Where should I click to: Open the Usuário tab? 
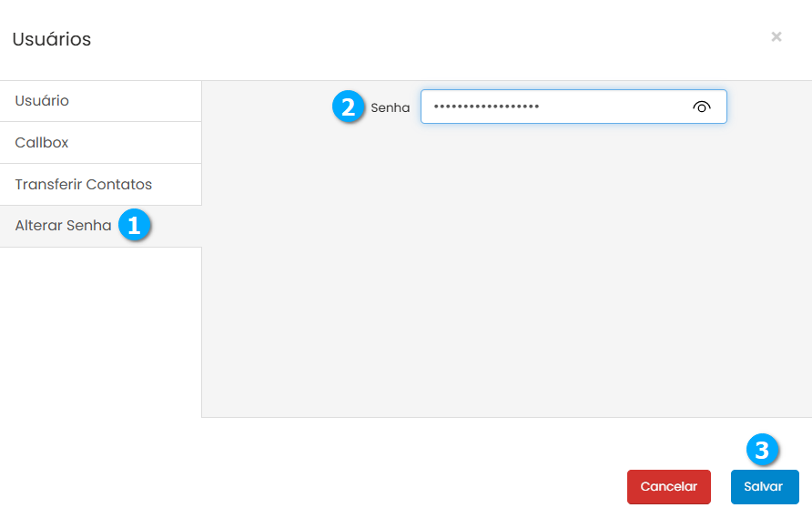(x=42, y=101)
